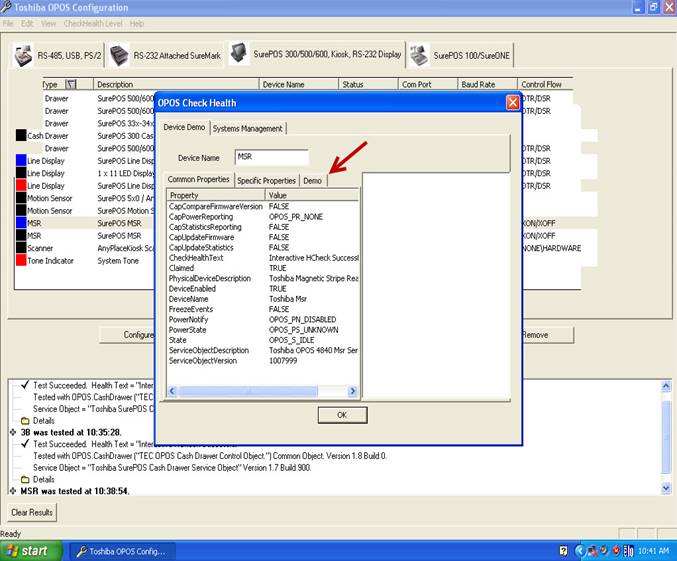
Task: Switch to RS-232 Attached SureMark tab
Action: pyautogui.click(x=175, y=56)
